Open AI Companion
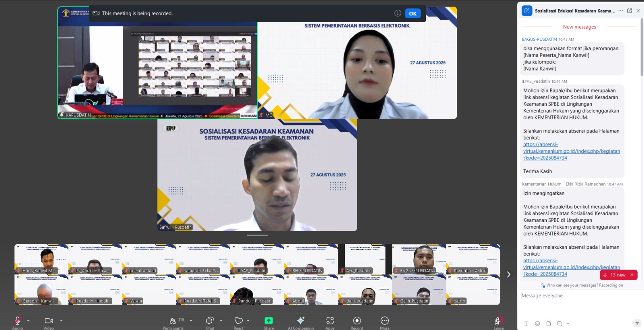 [x=300, y=321]
